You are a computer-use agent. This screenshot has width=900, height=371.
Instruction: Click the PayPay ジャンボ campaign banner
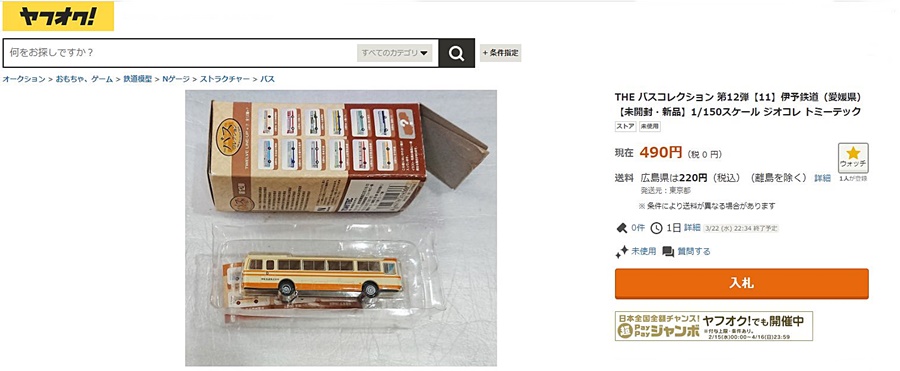(713, 326)
